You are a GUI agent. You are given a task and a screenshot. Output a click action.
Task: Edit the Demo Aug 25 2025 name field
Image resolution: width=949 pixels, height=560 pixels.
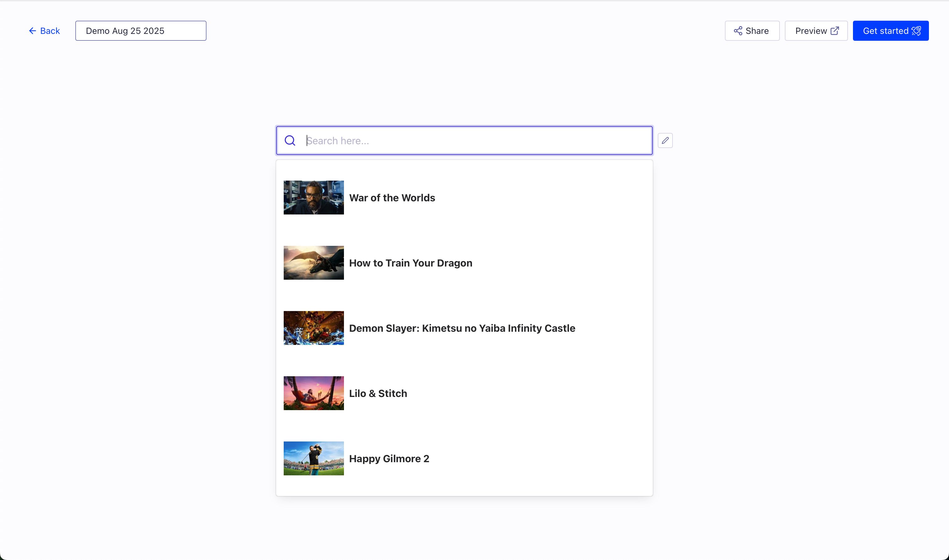click(141, 31)
